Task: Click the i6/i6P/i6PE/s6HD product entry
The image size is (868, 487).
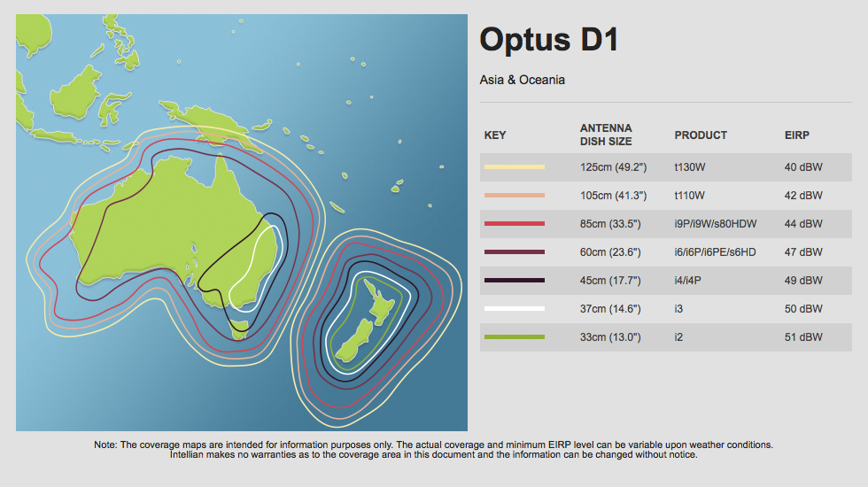Action: coord(715,252)
